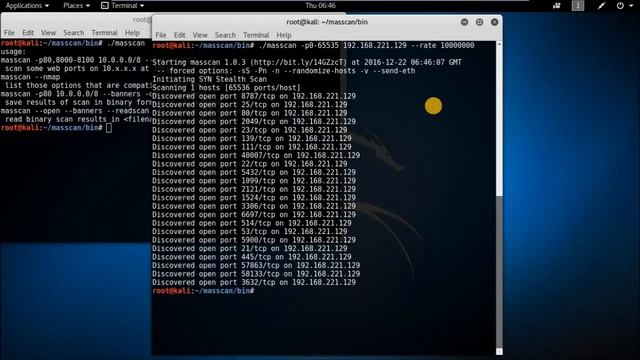Select workspace switcher indicator 1

coord(578,6)
